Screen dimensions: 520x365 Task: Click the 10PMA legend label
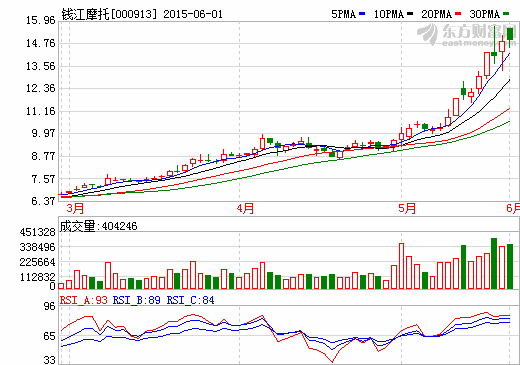pos(388,14)
